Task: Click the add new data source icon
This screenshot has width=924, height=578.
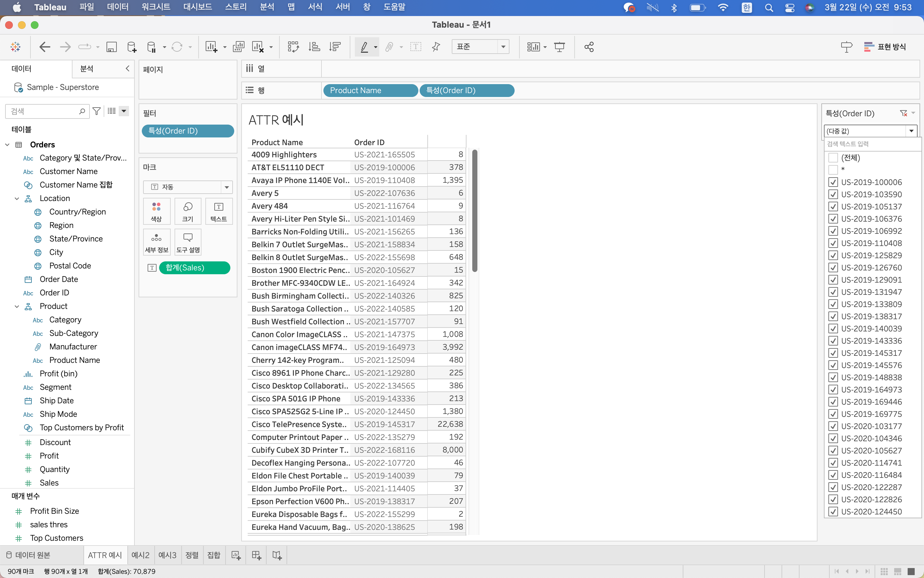Action: [132, 47]
